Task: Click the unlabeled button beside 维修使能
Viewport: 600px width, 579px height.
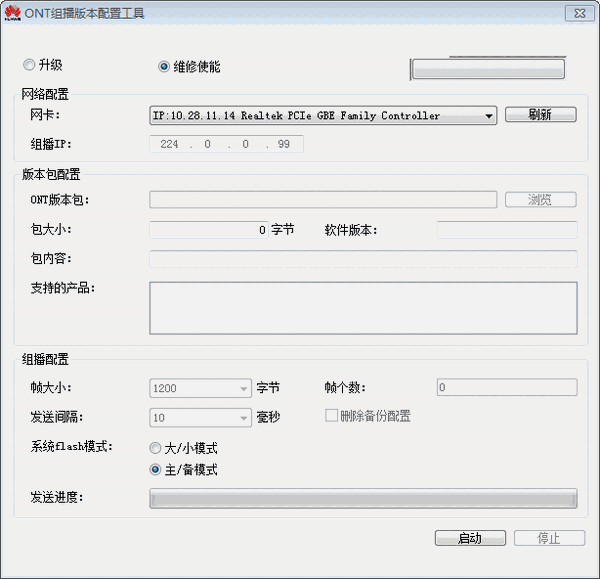Action: 488,69
